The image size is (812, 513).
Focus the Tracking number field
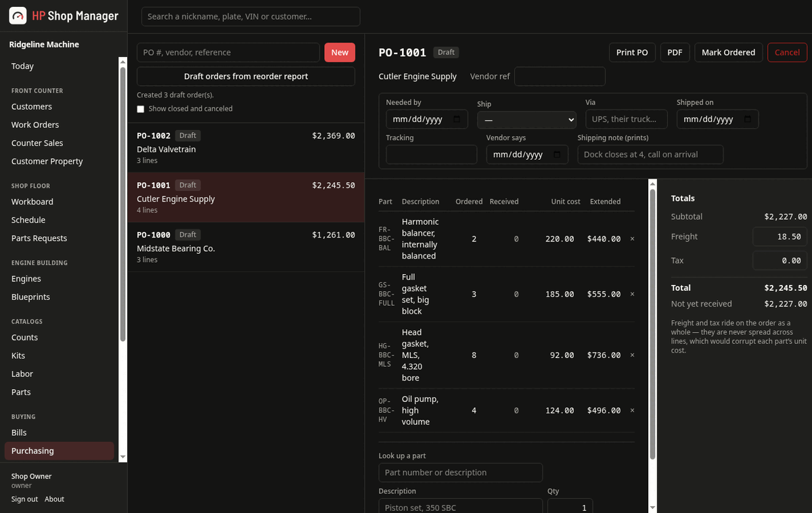click(431, 154)
